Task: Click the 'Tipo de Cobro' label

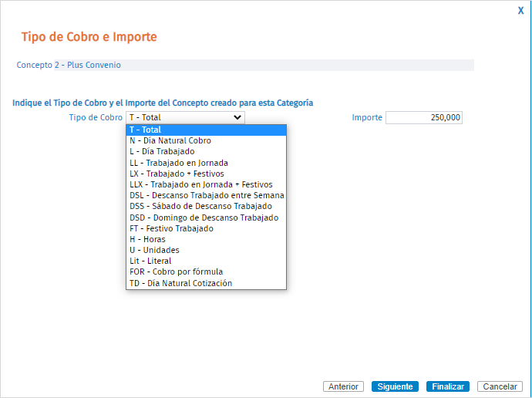Action: pyautogui.click(x=96, y=117)
